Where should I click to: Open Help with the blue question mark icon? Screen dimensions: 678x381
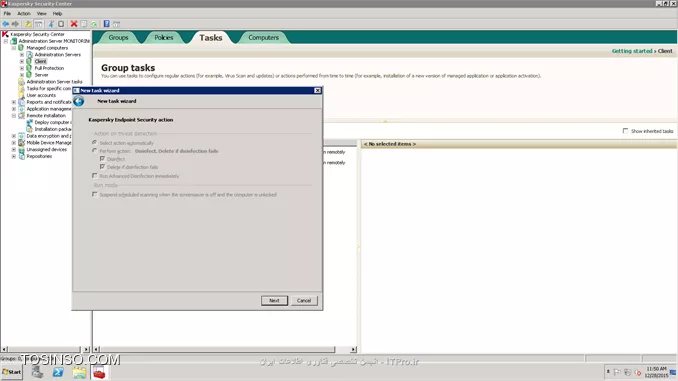point(106,24)
